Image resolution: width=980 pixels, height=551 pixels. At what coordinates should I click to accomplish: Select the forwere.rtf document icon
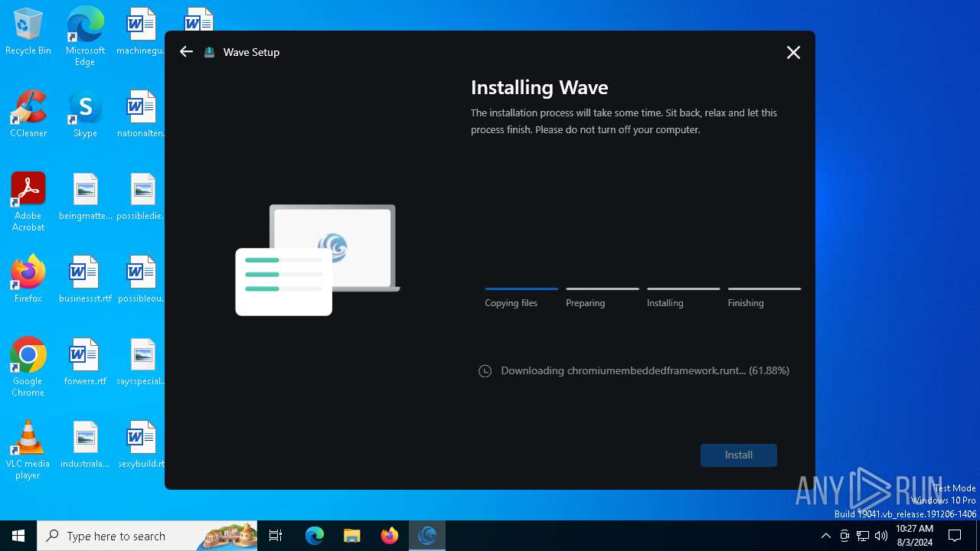[85, 362]
